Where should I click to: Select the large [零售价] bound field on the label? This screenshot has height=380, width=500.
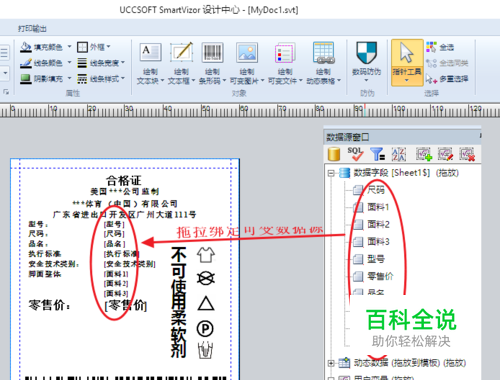click(126, 305)
